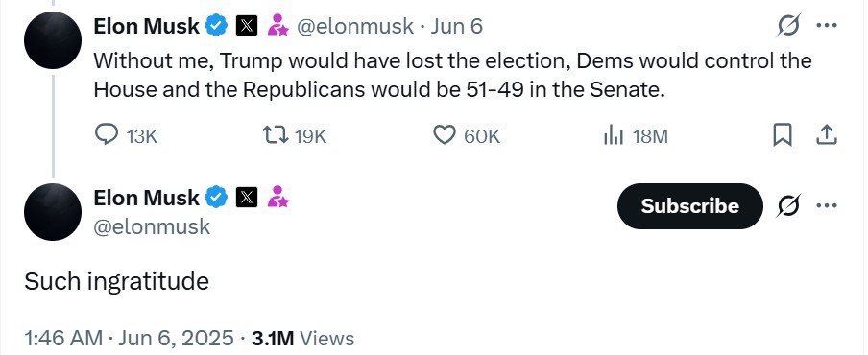This screenshot has width=868, height=355.
Task: Open more options menu on top tweet
Action: point(827,26)
